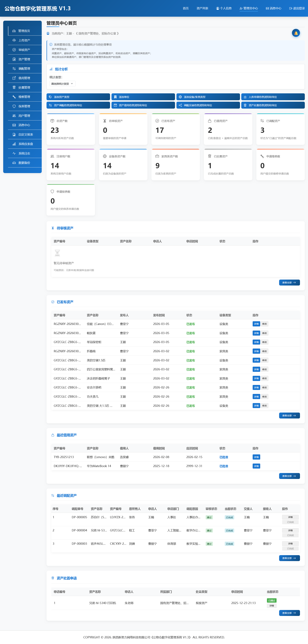Open 消息中心 in the top navigation

274,8
